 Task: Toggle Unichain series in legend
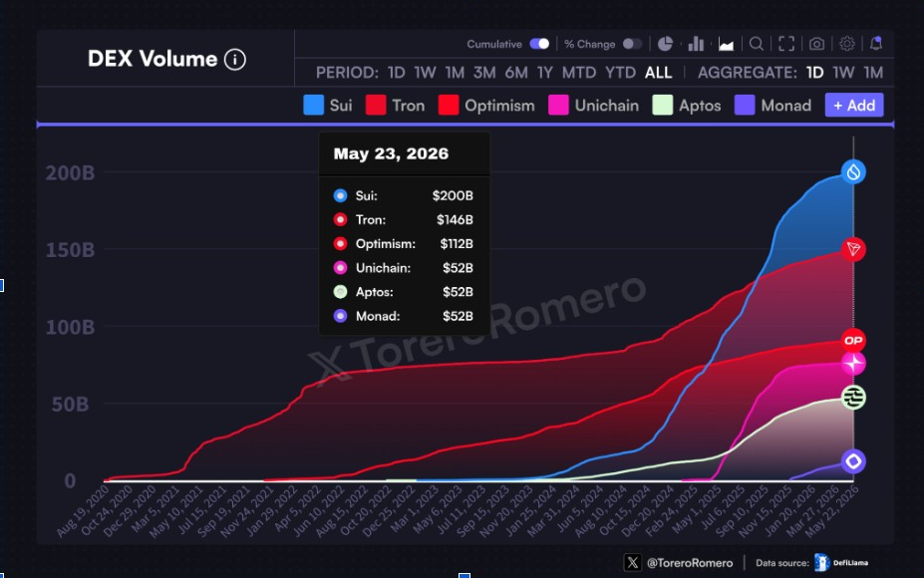pos(593,106)
